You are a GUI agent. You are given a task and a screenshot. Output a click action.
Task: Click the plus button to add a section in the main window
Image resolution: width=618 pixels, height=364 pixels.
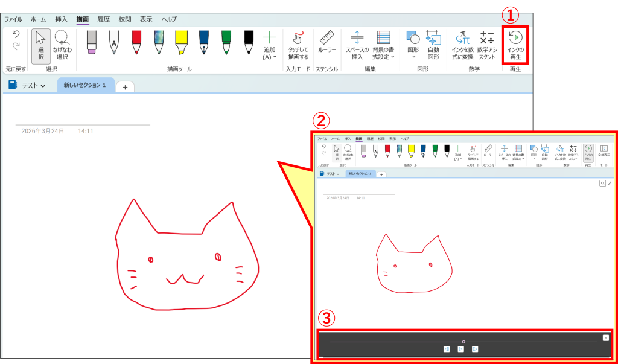[x=125, y=87]
